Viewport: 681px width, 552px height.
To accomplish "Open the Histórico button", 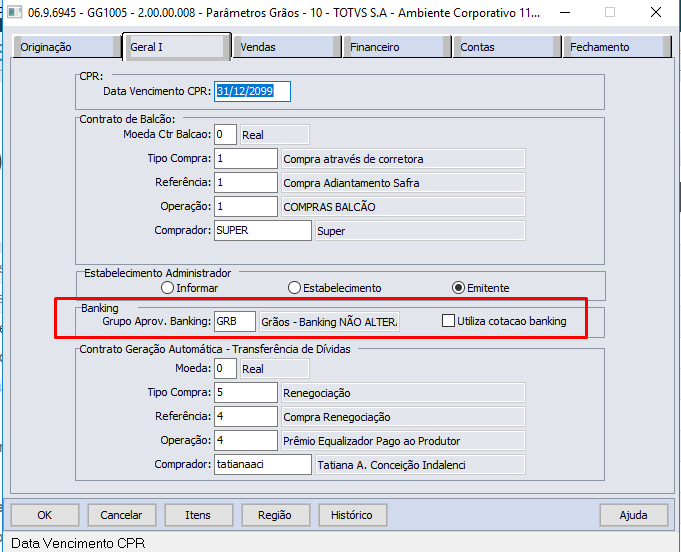I will pyautogui.click(x=352, y=515).
